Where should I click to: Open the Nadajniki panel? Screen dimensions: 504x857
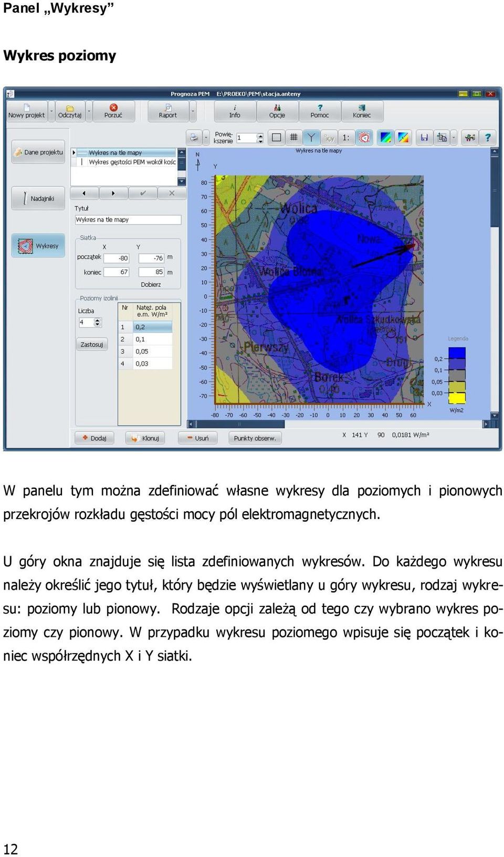pyautogui.click(x=38, y=199)
